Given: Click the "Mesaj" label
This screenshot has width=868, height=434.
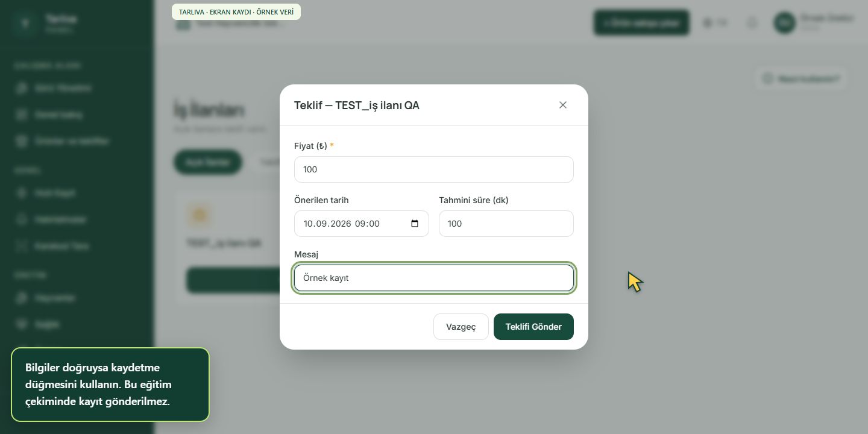Looking at the screenshot, I should [x=306, y=254].
